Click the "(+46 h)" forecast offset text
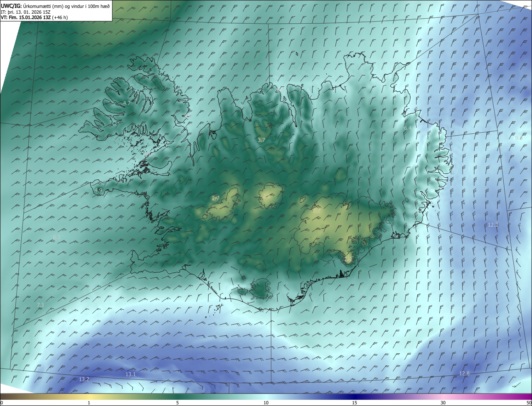532x406 pixels. pyautogui.click(x=59, y=17)
